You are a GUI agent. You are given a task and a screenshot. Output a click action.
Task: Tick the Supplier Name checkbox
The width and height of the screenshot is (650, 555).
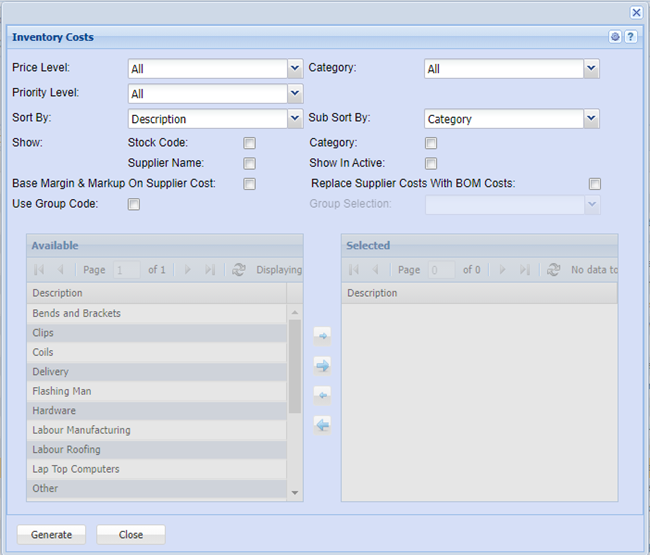click(249, 163)
